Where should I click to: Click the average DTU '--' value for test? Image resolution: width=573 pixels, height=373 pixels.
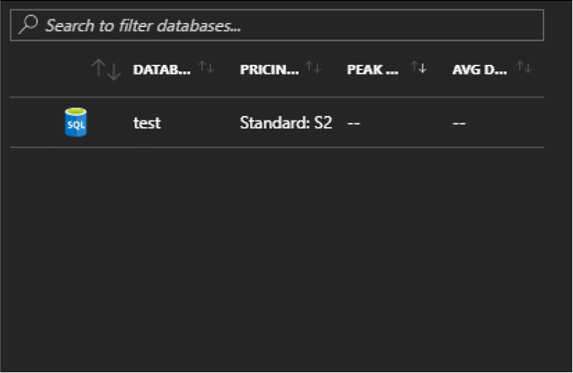point(459,123)
